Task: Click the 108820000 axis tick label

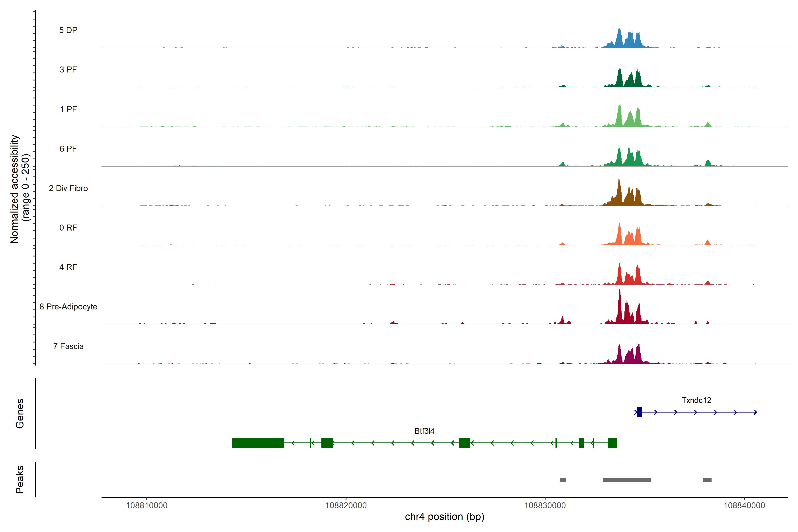Action: (346, 506)
